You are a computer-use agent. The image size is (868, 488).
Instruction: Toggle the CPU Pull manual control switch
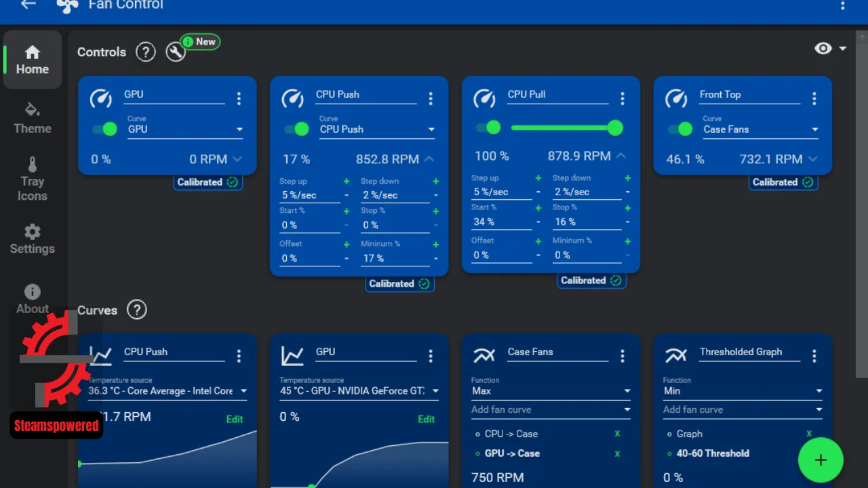488,127
